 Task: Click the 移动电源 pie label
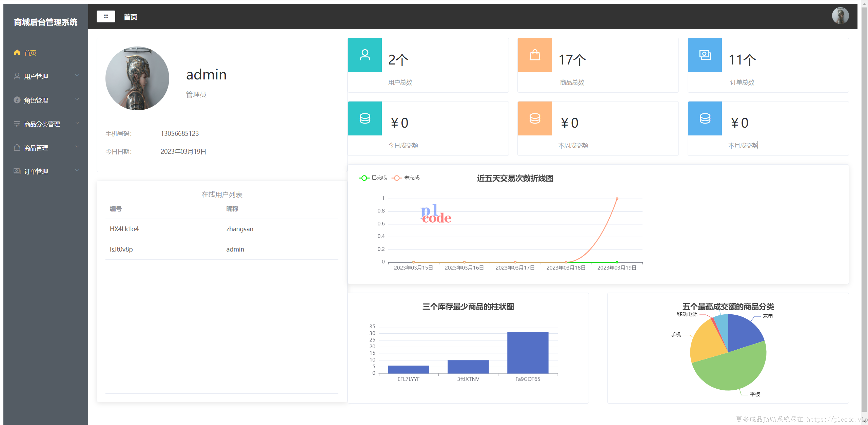687,314
